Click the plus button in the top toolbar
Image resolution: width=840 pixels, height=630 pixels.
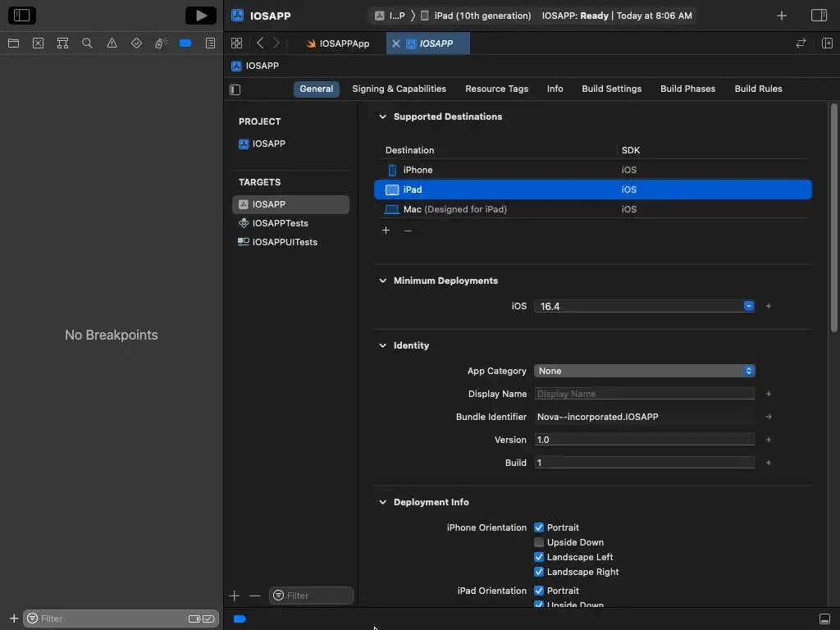coord(782,16)
